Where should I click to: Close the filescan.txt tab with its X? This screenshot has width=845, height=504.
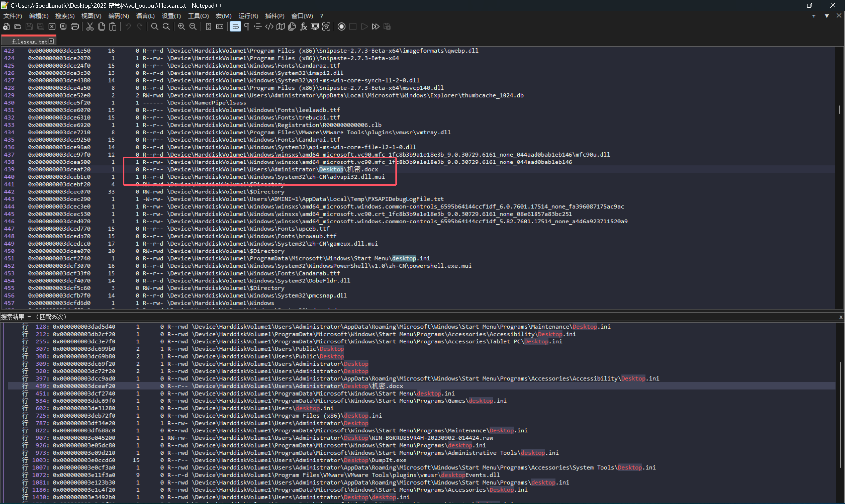[51, 41]
